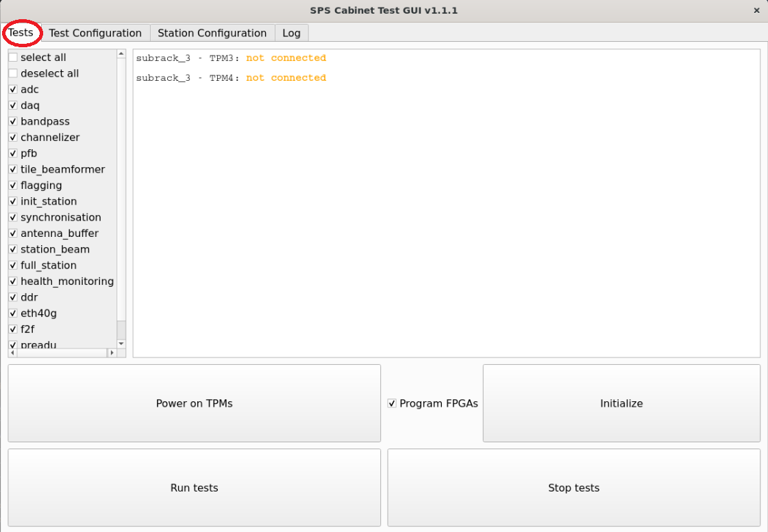Enable the select all checkbox

coord(12,57)
